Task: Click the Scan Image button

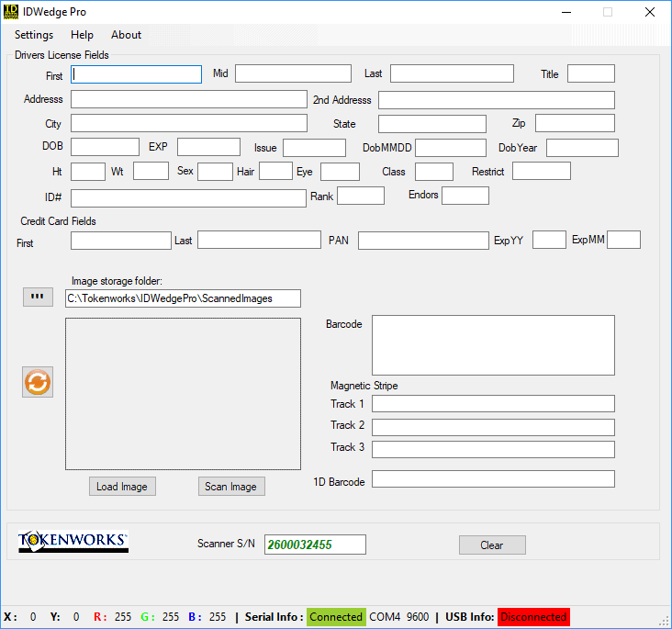Action: pyautogui.click(x=231, y=487)
